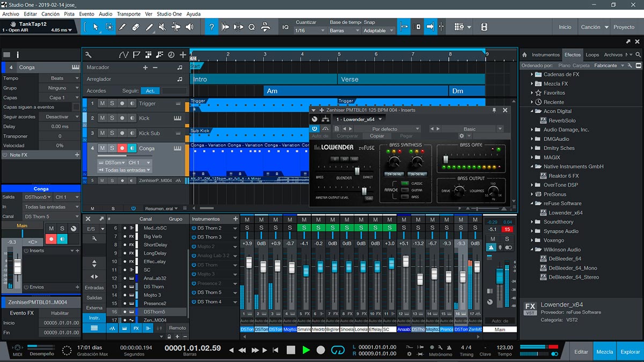Switch to the Instrumentos browser tab
The width and height of the screenshot is (644, 362).
coord(546,55)
